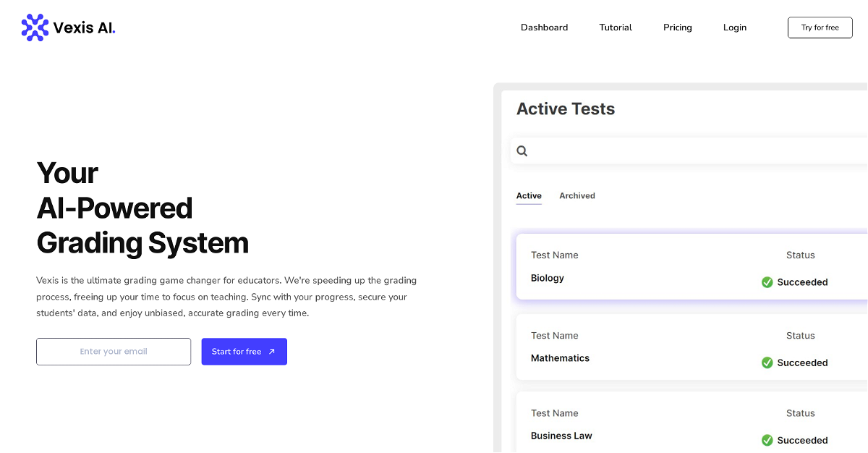This screenshot has width=868, height=453.
Task: Focus the Enter your email field
Action: (114, 352)
